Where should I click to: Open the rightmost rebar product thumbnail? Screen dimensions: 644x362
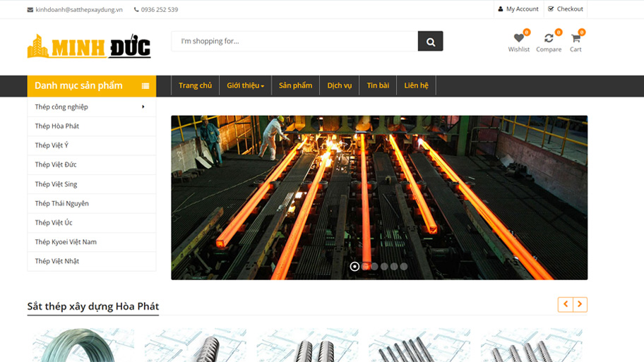[x=532, y=345]
